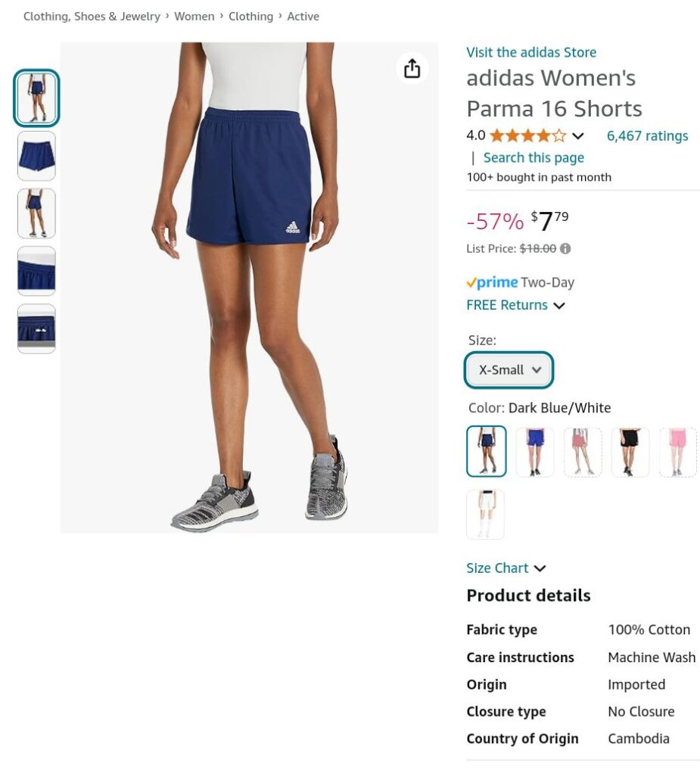Select the royal blue shorts color option

(x=534, y=452)
